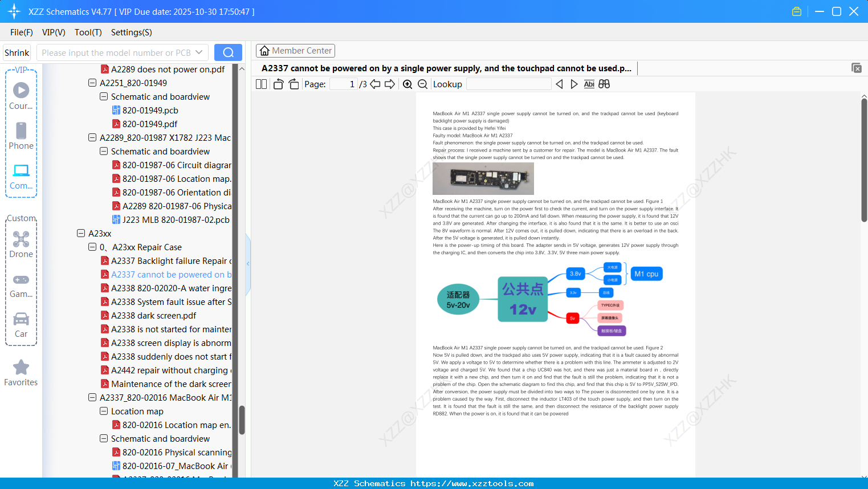Click the tree scroll-up arrow
The height and width of the screenshot is (489, 868).
point(242,69)
